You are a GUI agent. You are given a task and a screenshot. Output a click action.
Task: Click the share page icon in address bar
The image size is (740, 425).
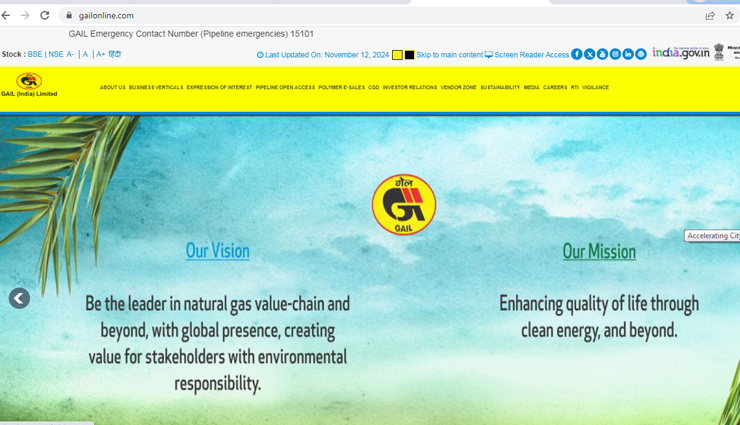[x=710, y=15]
